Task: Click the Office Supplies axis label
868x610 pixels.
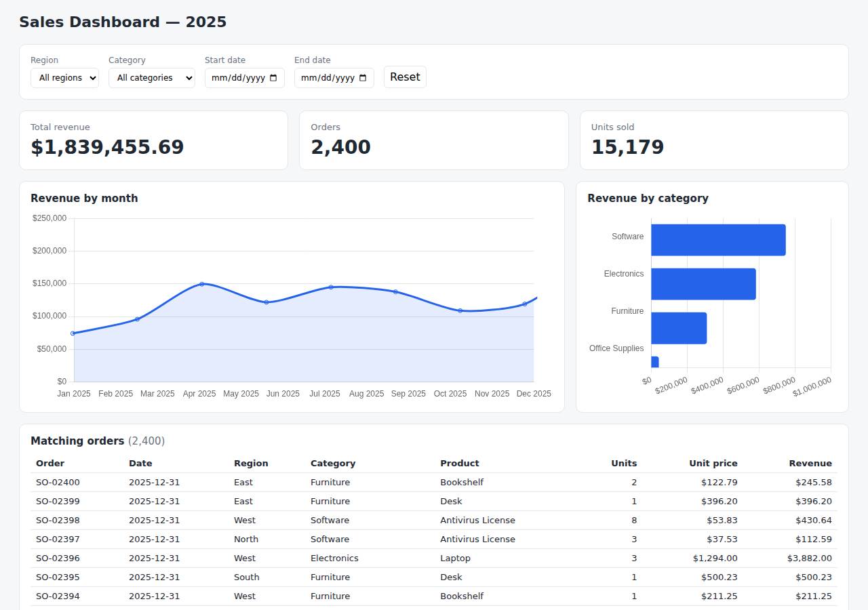Action: point(616,348)
